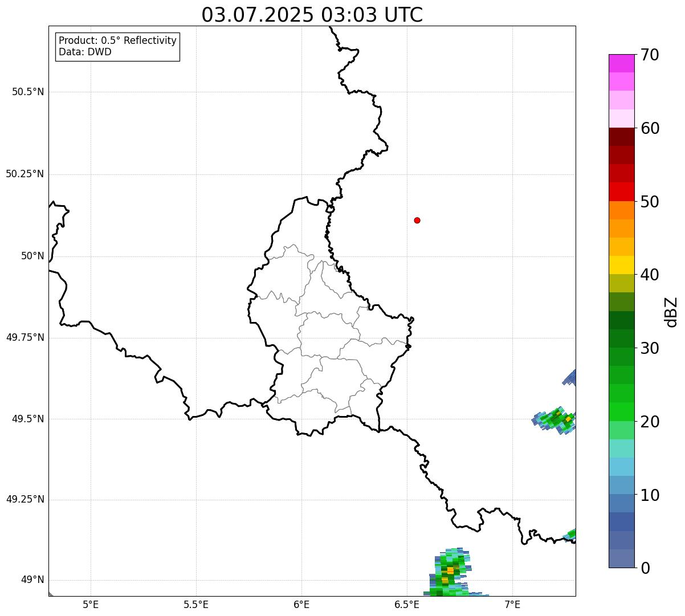Click the colorbar value 10
Image resolution: width=685 pixels, height=616 pixels.
tap(650, 495)
